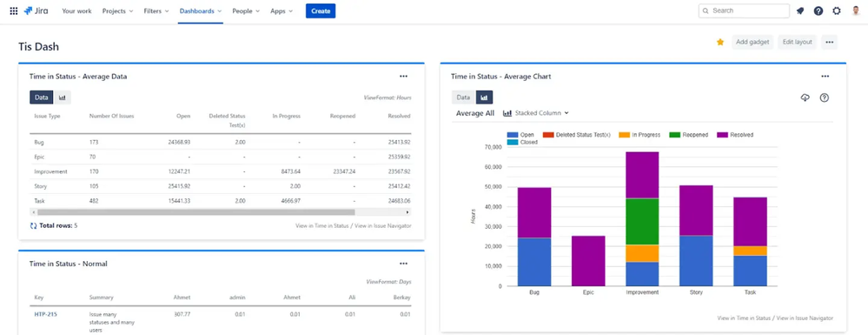Click the Create button
The height and width of the screenshot is (335, 868).
pyautogui.click(x=321, y=11)
